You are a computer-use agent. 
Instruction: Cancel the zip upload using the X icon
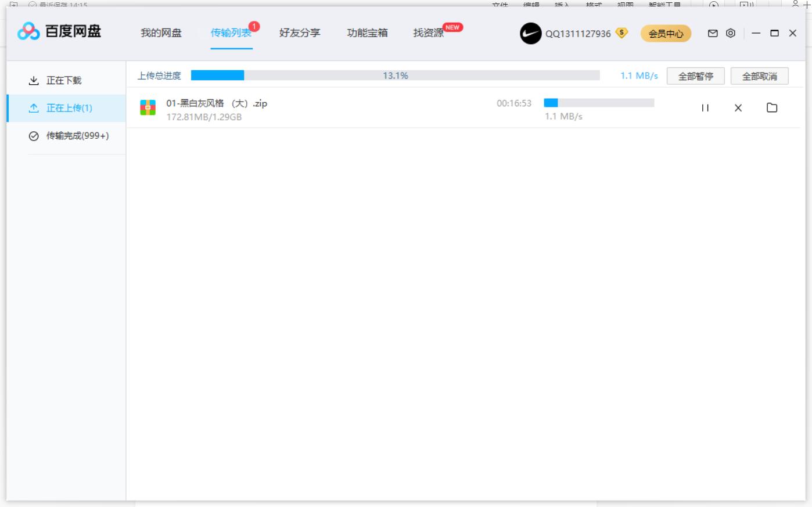[738, 107]
